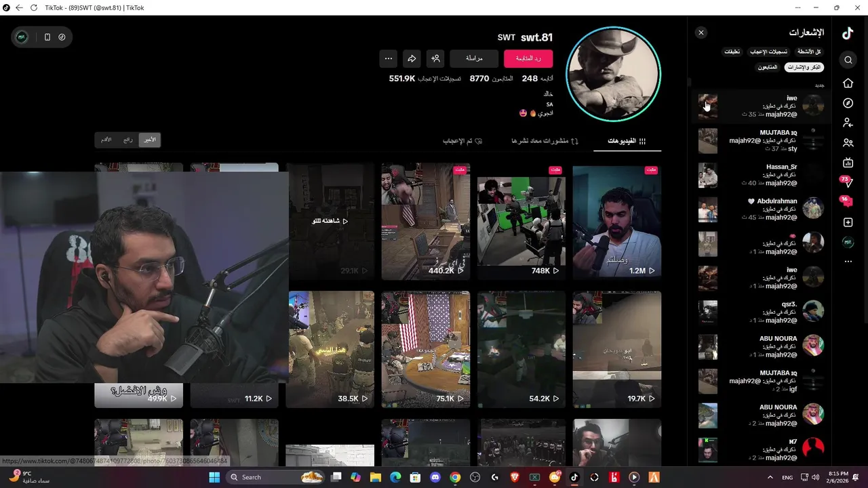Select the الذكر والإشارات filter chip

tap(804, 67)
